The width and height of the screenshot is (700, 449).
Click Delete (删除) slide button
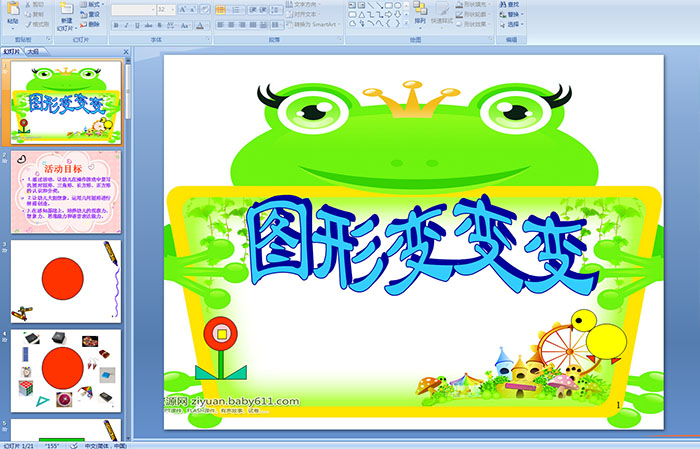click(90, 24)
